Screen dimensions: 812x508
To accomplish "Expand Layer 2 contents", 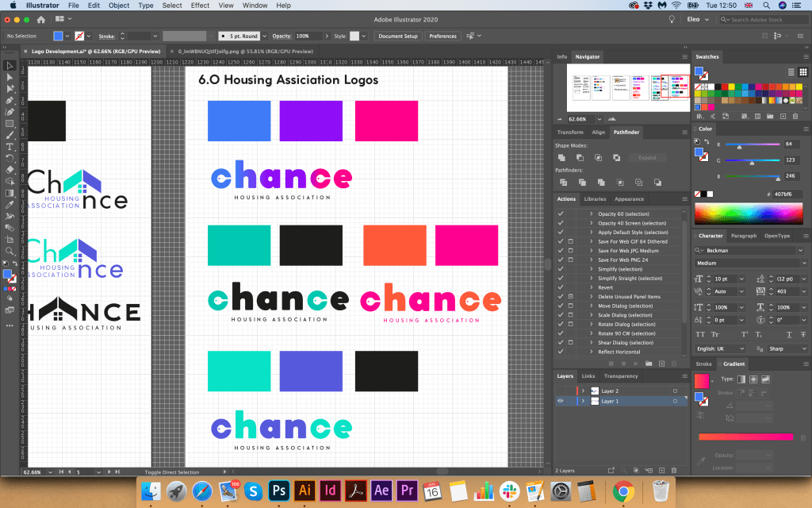I will click(x=583, y=391).
